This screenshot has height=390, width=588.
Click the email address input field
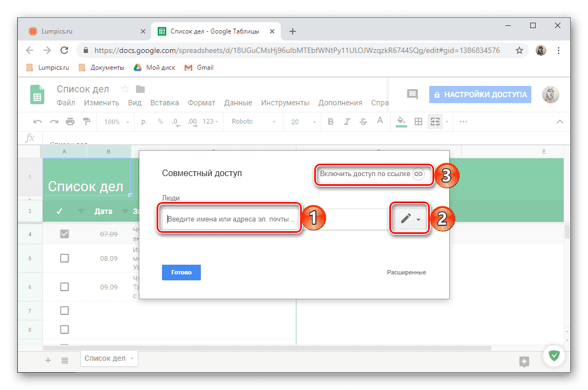pyautogui.click(x=229, y=218)
